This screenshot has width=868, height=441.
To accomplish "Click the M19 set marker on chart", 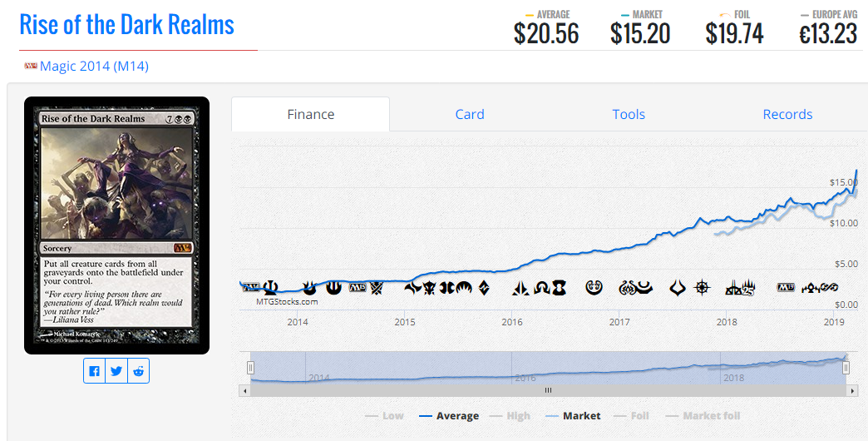I will point(786,288).
